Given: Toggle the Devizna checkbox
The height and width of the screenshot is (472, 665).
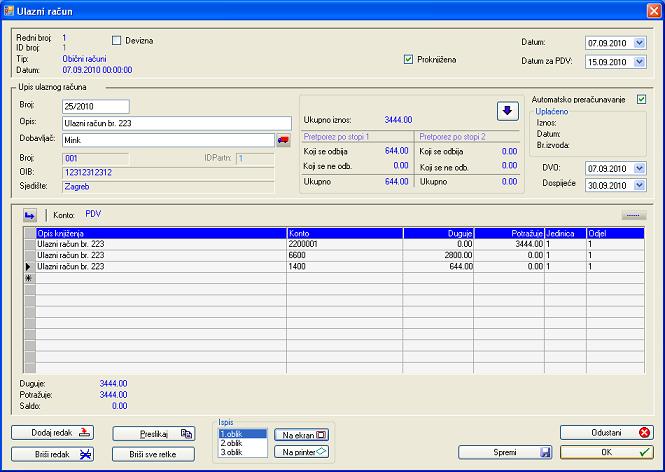Looking at the screenshot, I should click(117, 41).
